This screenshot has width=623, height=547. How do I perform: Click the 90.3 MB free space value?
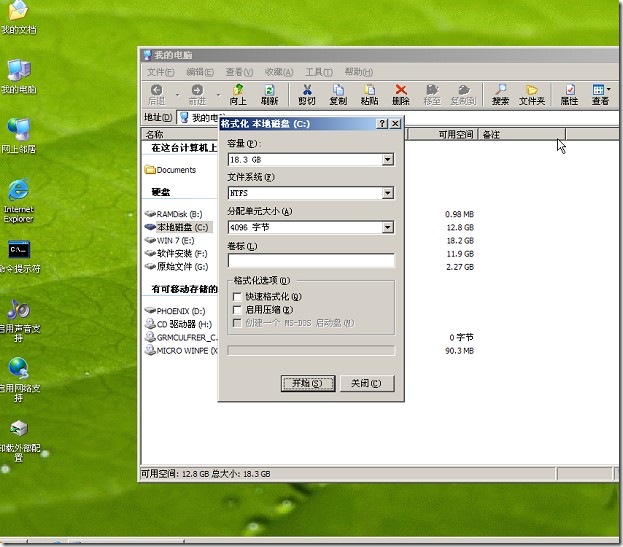coord(460,351)
